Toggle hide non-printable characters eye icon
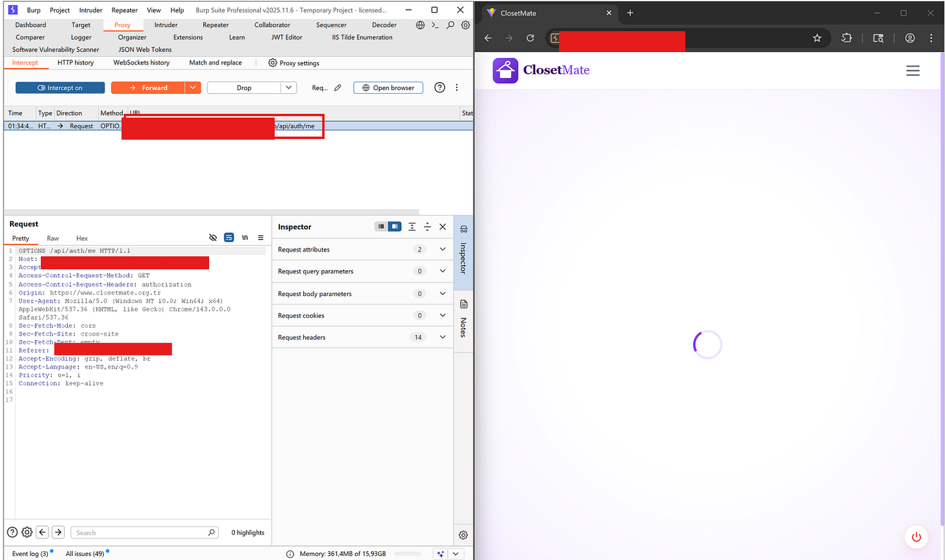 (x=213, y=237)
